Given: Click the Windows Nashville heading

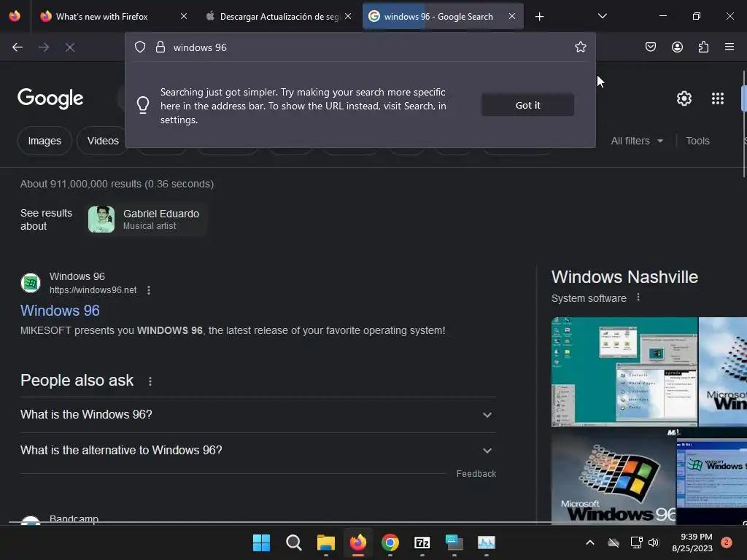Looking at the screenshot, I should 624,277.
